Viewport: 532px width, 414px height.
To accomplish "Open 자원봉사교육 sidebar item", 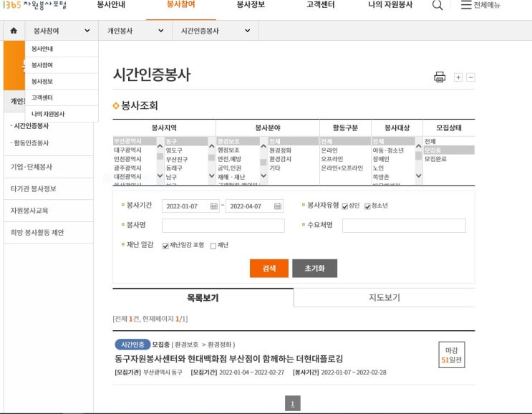I will tap(48, 211).
